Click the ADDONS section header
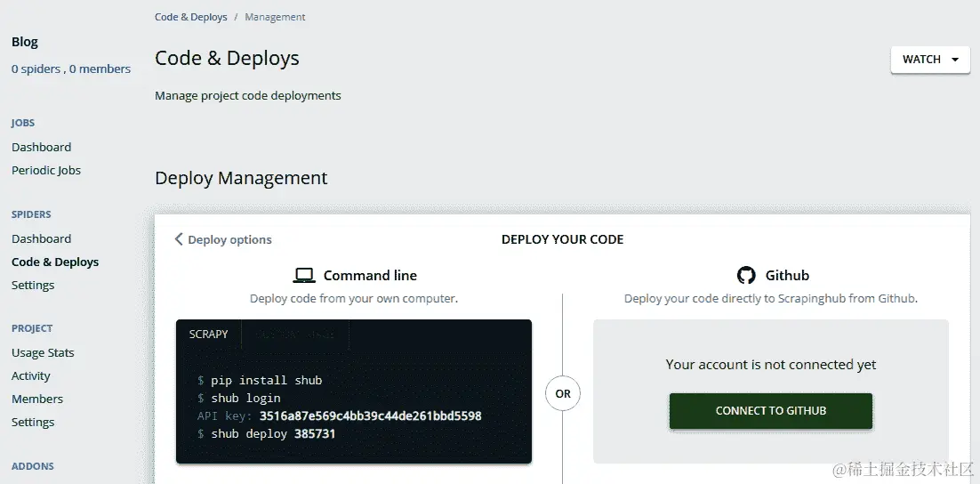 (x=33, y=466)
